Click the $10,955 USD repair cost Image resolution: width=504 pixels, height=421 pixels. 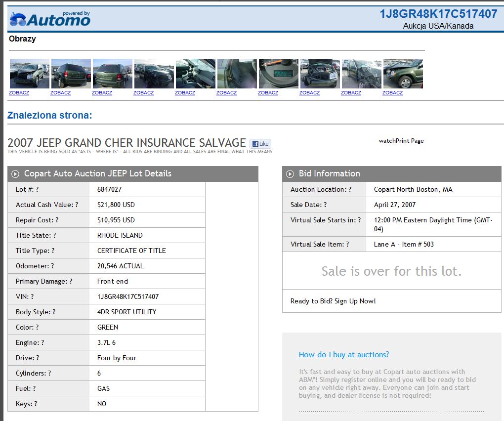(x=116, y=220)
